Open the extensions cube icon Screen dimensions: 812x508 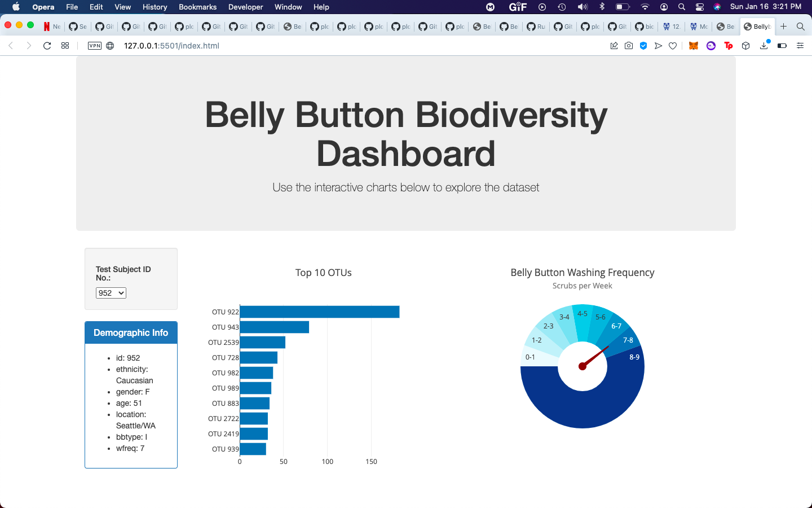click(x=746, y=46)
